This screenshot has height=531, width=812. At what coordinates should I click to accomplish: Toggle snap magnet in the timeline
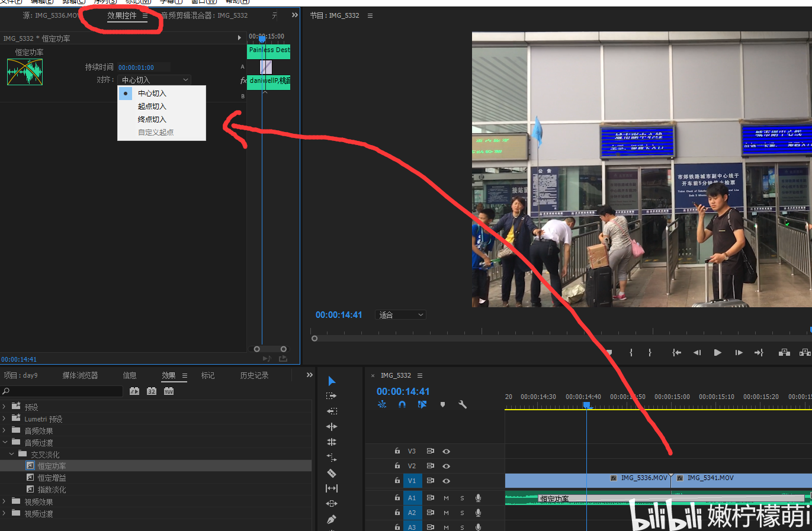[402, 404]
